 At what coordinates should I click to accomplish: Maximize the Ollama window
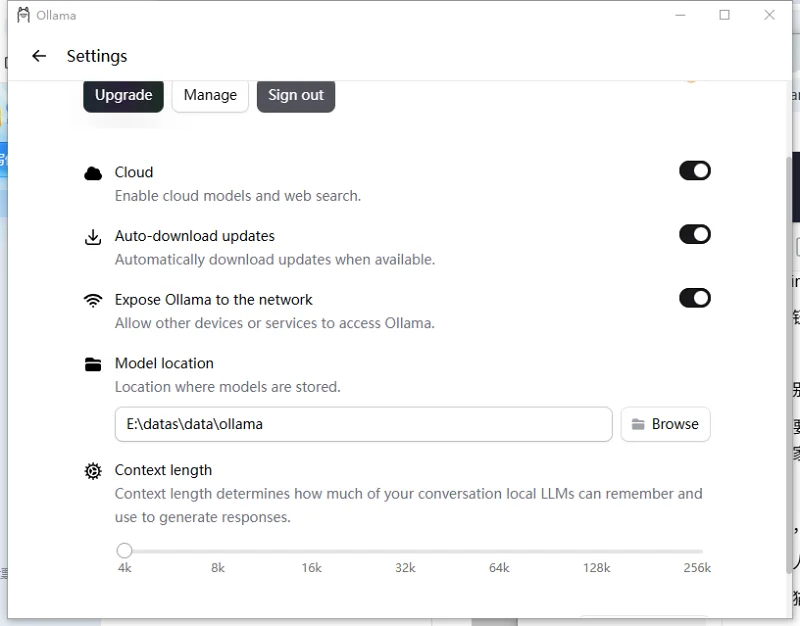(724, 15)
